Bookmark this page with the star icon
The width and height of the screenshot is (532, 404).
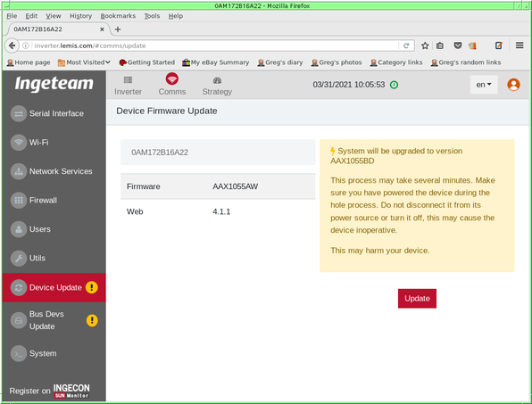point(425,45)
